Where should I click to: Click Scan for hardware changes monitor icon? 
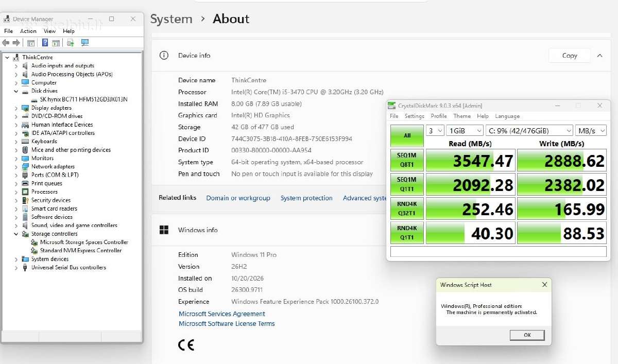(x=85, y=43)
